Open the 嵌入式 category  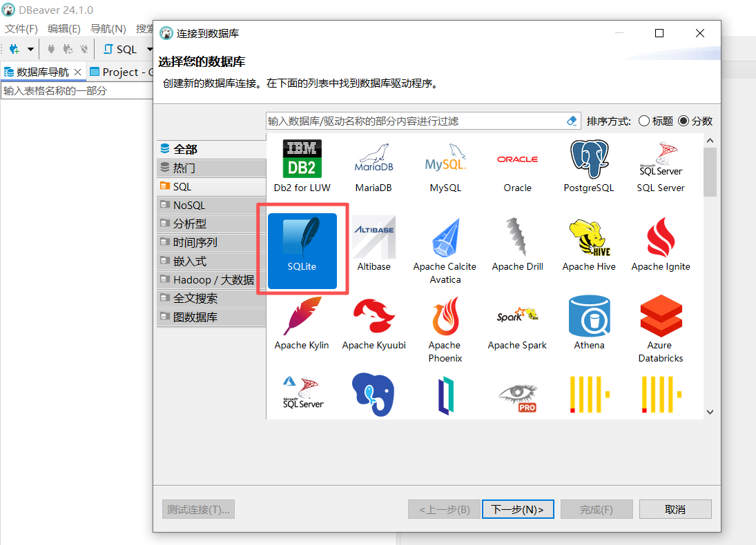tap(211, 261)
